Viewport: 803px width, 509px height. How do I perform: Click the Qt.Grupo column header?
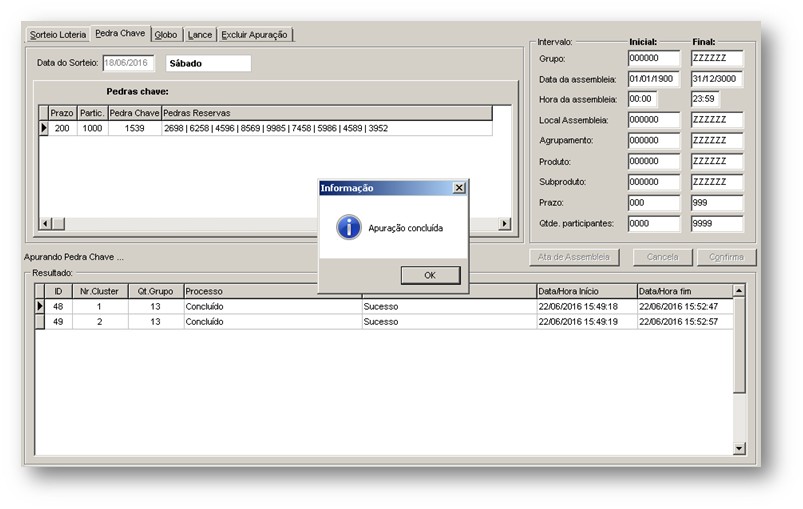(156, 291)
